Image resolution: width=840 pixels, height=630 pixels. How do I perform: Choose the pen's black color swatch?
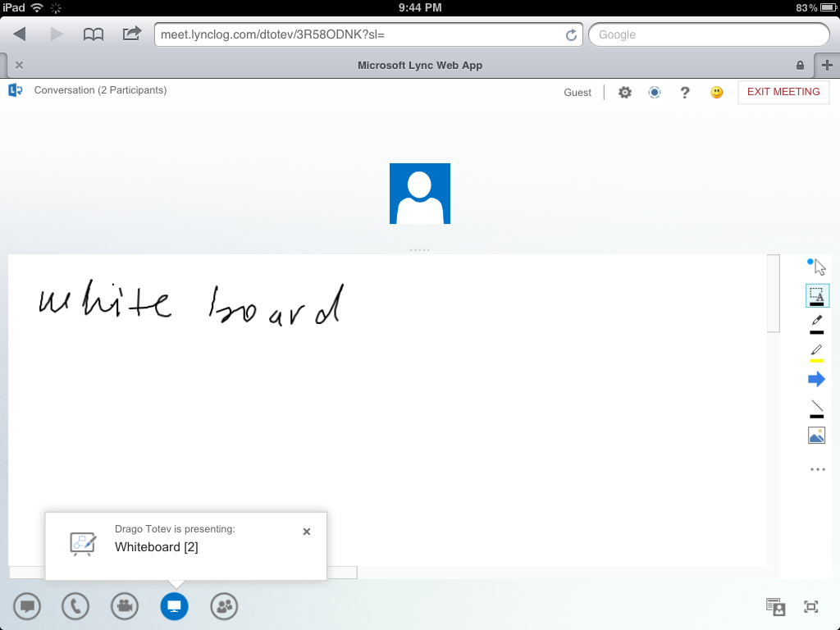click(x=817, y=331)
